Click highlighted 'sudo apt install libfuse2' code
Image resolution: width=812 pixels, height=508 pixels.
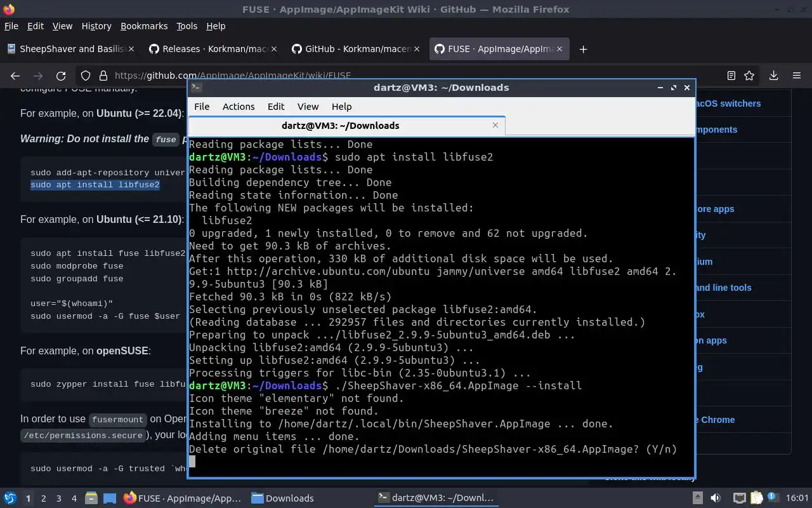pos(95,185)
